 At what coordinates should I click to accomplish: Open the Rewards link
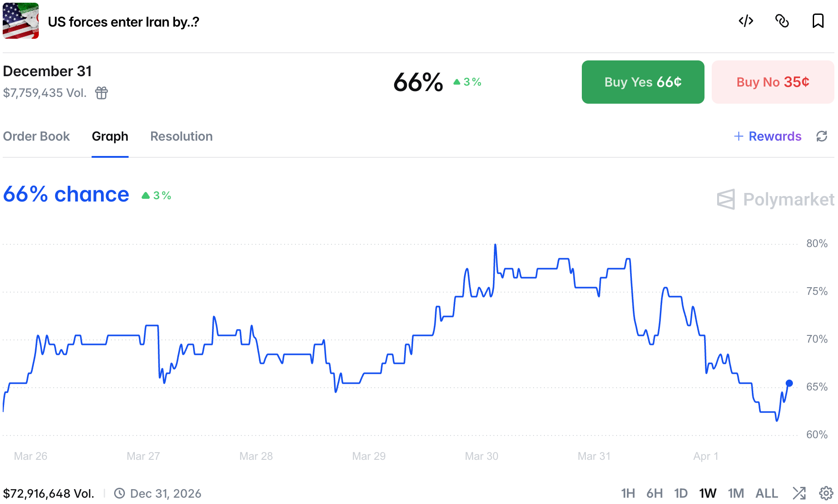tap(768, 136)
